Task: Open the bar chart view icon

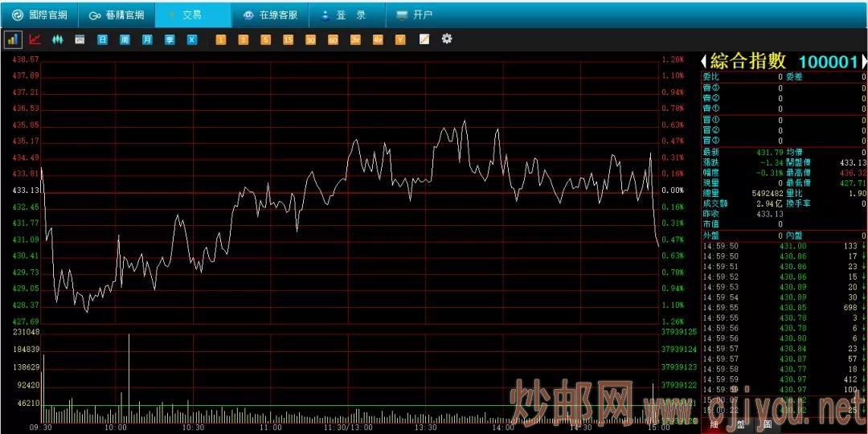Action: tap(13, 39)
